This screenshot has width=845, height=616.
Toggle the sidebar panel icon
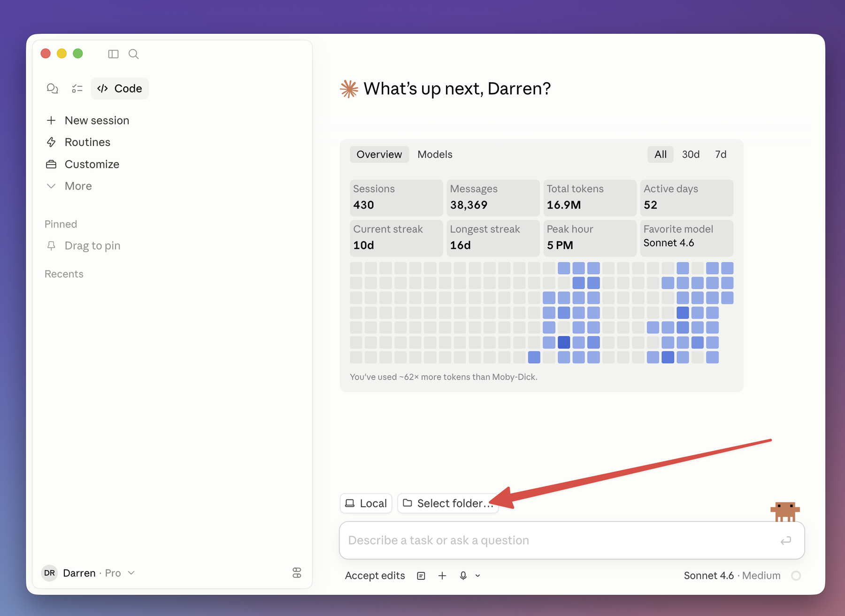113,54
